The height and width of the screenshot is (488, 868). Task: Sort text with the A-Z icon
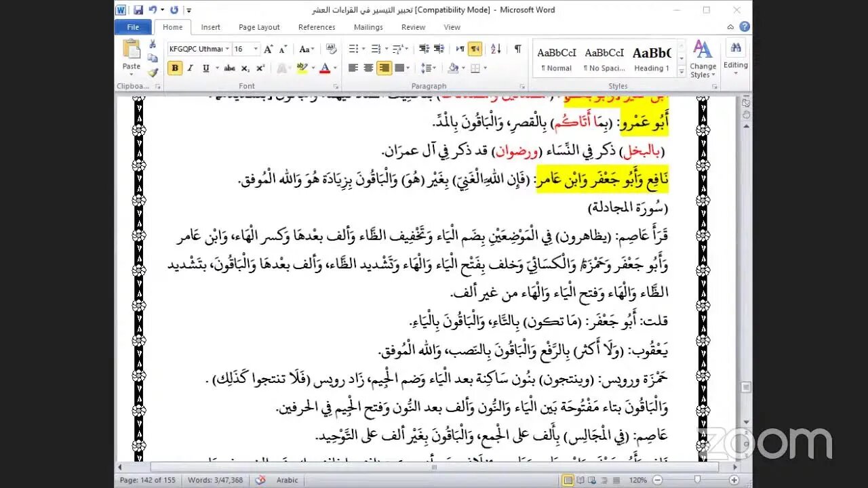(496, 49)
